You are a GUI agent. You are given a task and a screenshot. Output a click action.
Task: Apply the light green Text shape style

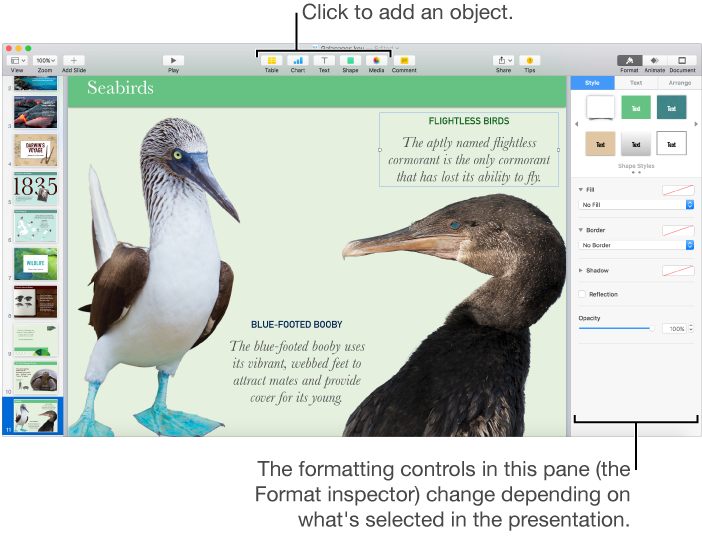(x=636, y=108)
